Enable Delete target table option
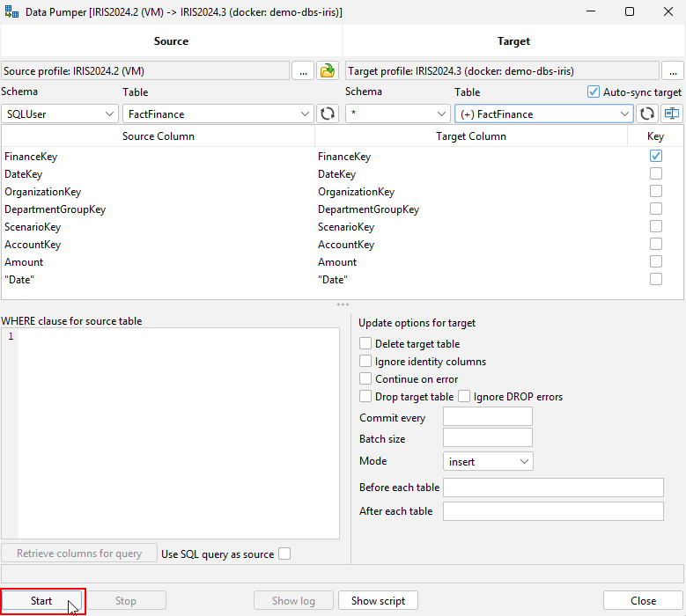The height and width of the screenshot is (616, 686). tap(365, 343)
